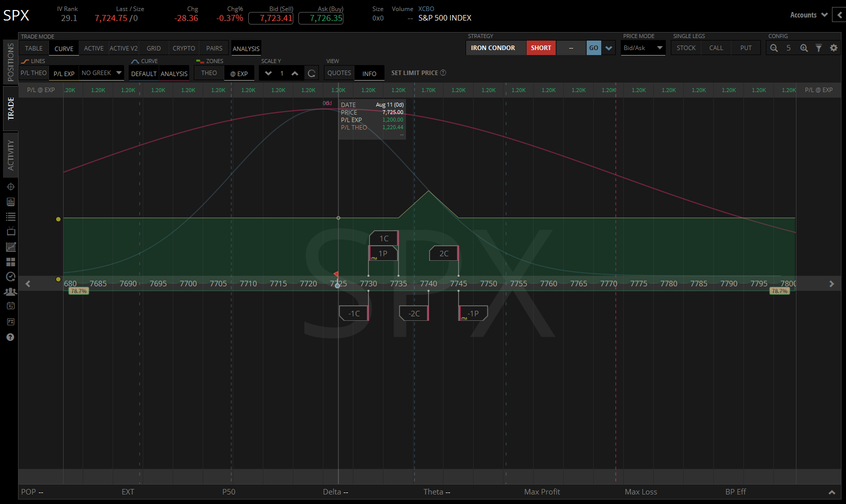Open the Accounts dropdown
This screenshot has width=846, height=504.
click(808, 15)
